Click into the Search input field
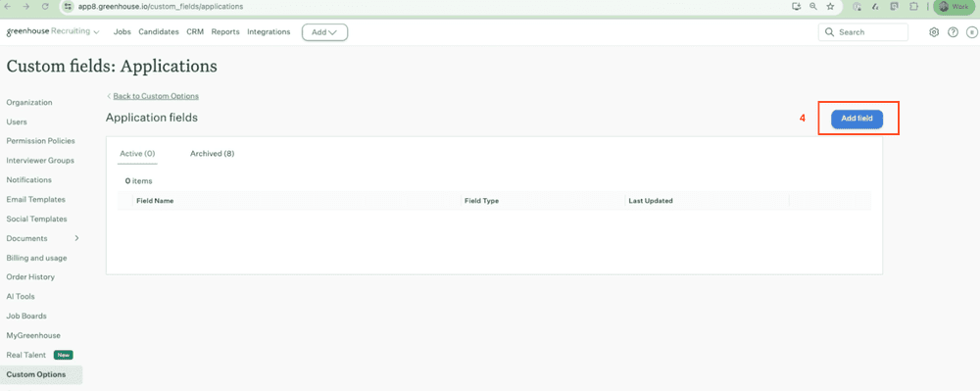The height and width of the screenshot is (391, 980). click(863, 32)
